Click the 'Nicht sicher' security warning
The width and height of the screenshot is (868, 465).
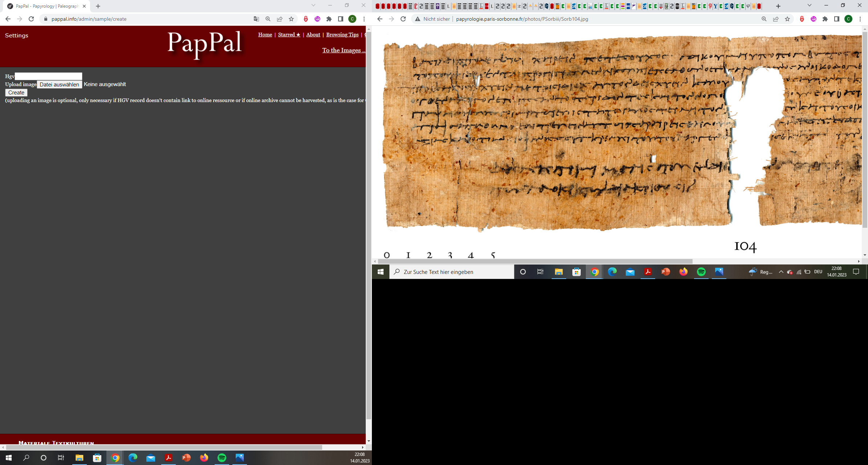(x=433, y=19)
